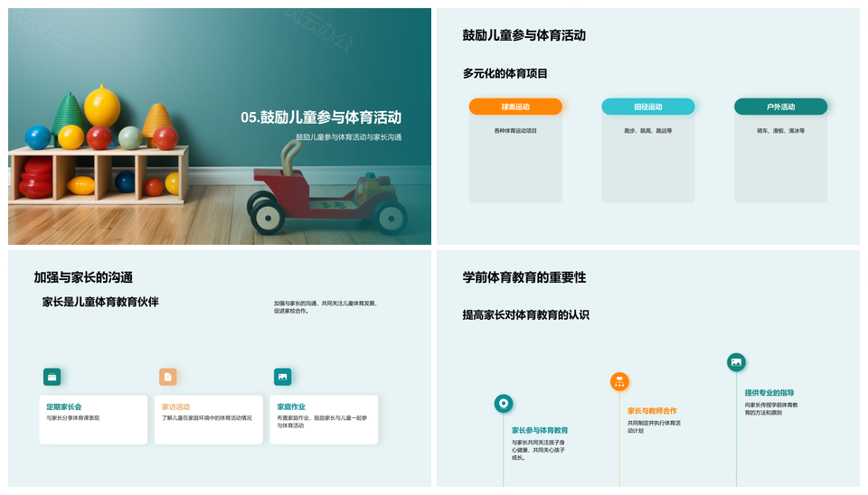Viewport: 868px width, 495px height.
Task: Click the 多元化的体育项目 subtitle
Action: point(505,73)
